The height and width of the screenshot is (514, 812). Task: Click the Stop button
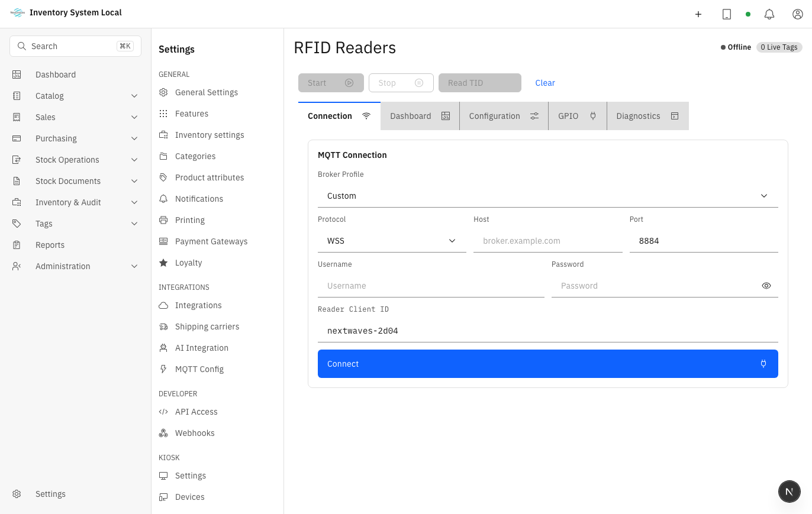pos(401,83)
